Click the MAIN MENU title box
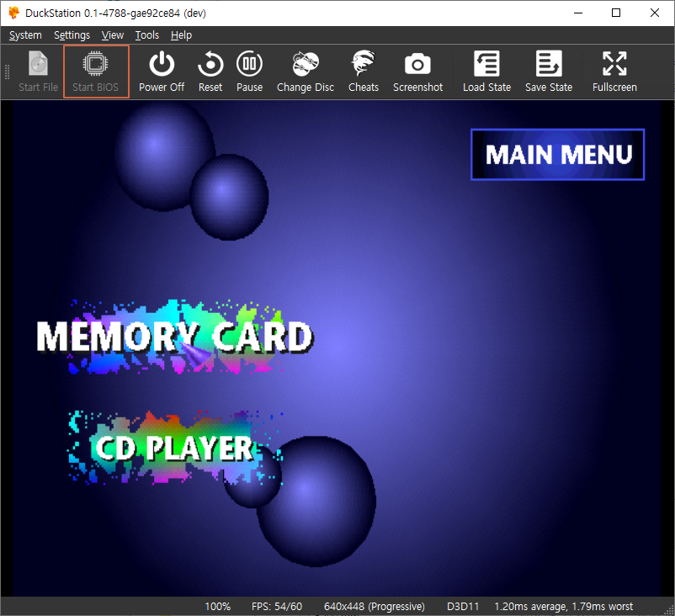This screenshot has width=675, height=616. point(557,155)
